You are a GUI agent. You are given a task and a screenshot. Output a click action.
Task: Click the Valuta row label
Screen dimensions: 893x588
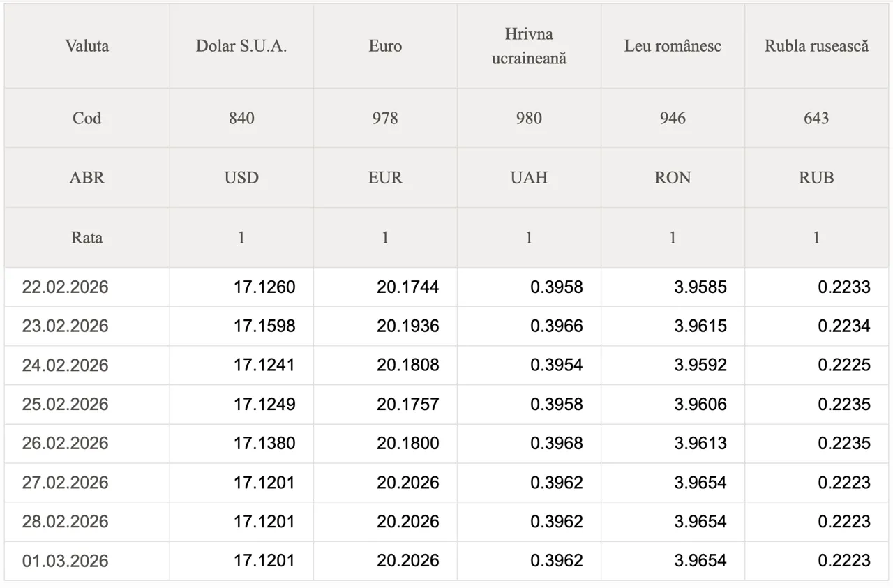tap(87, 46)
